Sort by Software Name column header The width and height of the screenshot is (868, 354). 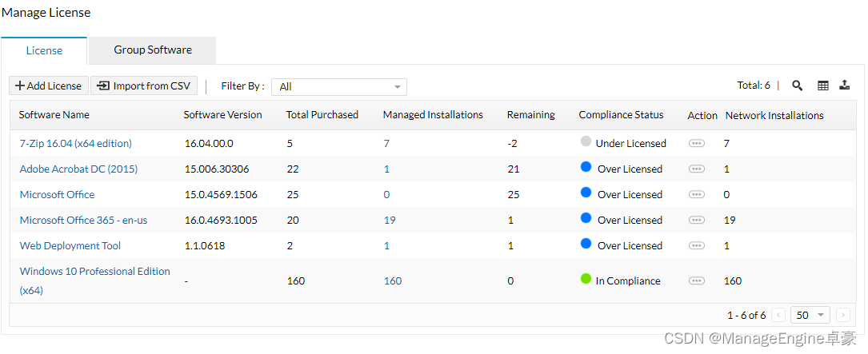pos(54,114)
